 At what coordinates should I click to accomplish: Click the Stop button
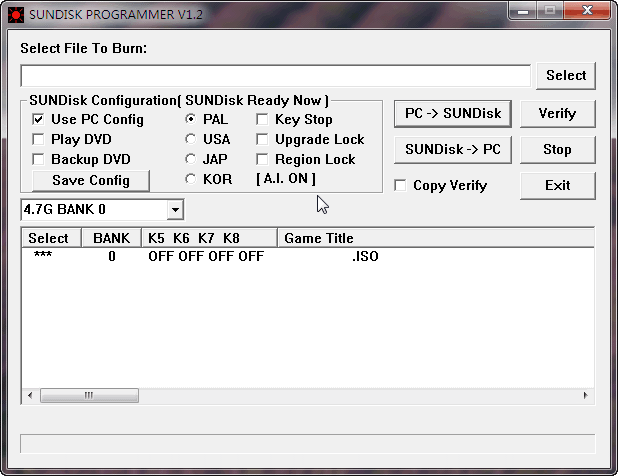click(558, 149)
